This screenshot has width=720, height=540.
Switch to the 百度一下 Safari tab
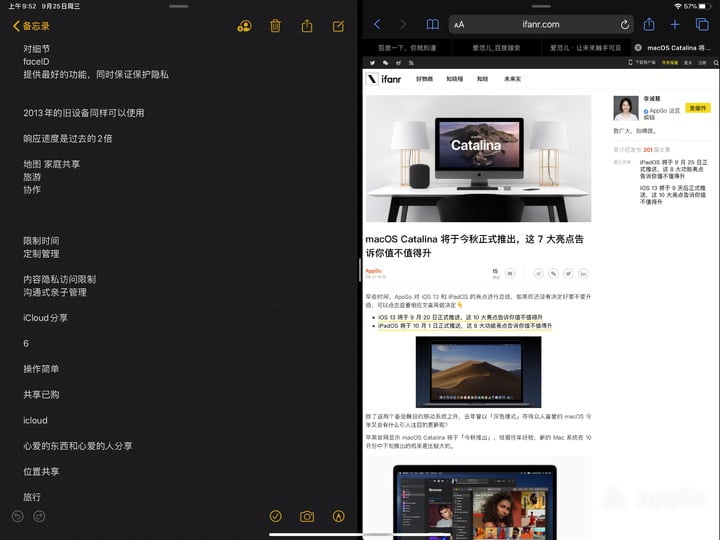click(407, 48)
